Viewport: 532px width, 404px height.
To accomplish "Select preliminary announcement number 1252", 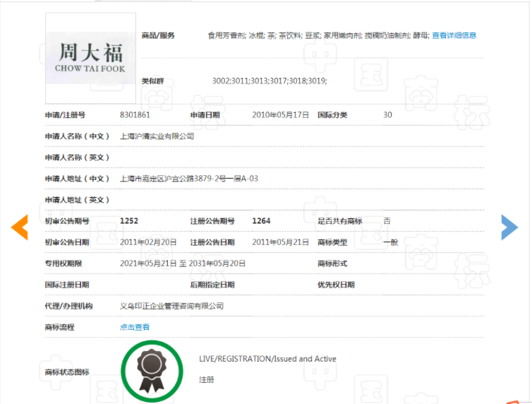I will [129, 221].
